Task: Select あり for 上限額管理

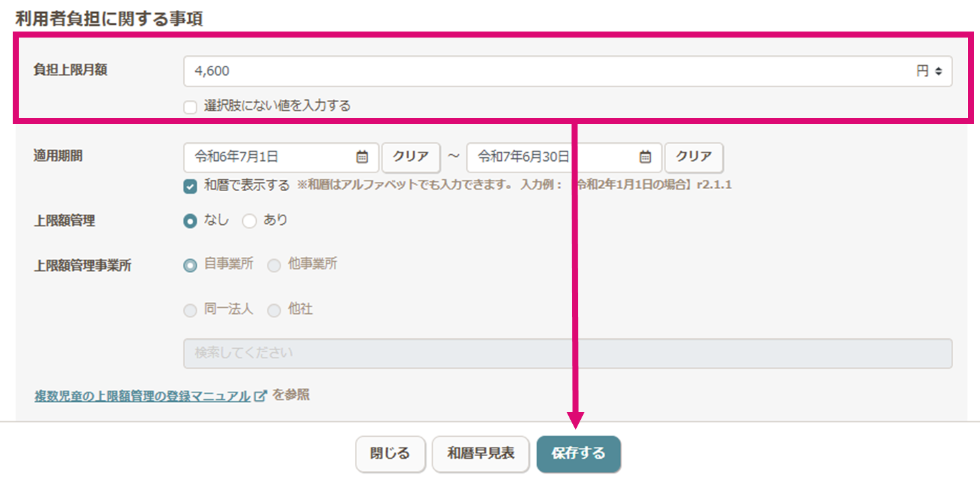Action: pos(250,221)
